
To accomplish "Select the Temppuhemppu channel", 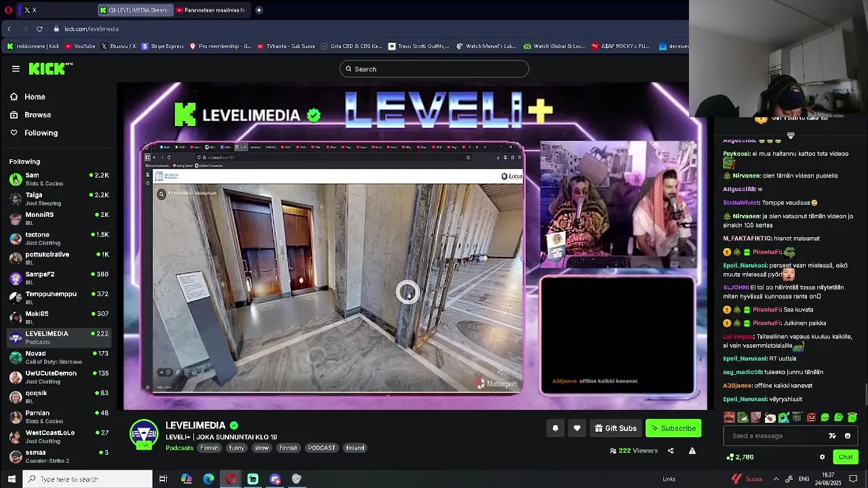I will click(58, 298).
